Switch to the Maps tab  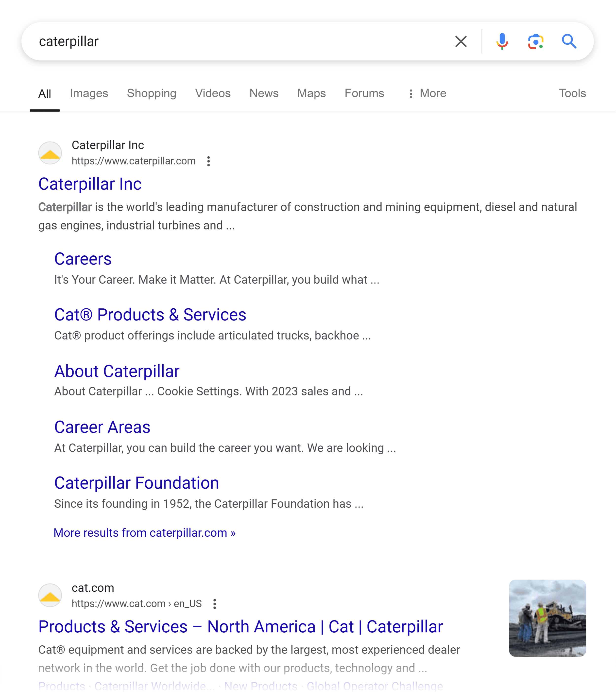(311, 93)
